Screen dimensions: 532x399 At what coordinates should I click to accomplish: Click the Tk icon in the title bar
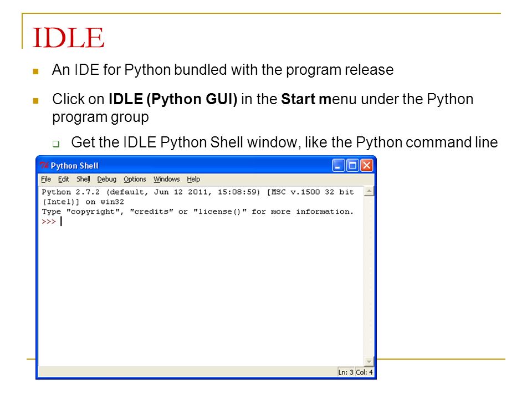pos(44,166)
